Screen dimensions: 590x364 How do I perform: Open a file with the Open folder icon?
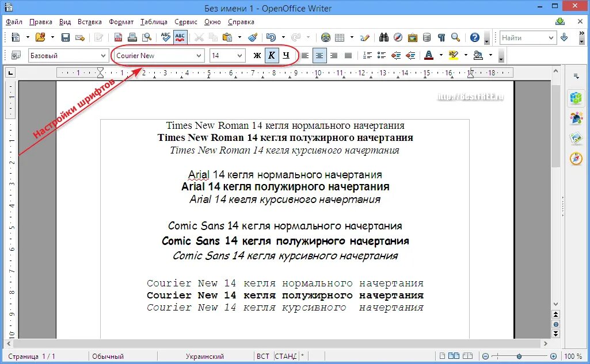(40, 37)
